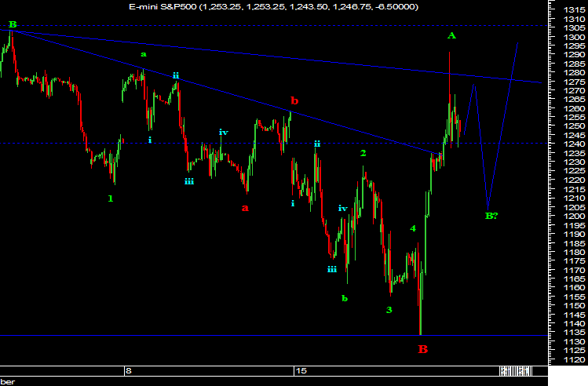Image resolution: width=588 pixels, height=386 pixels.
Task: Select the 1170 price axis value
Action: pyautogui.click(x=574, y=270)
